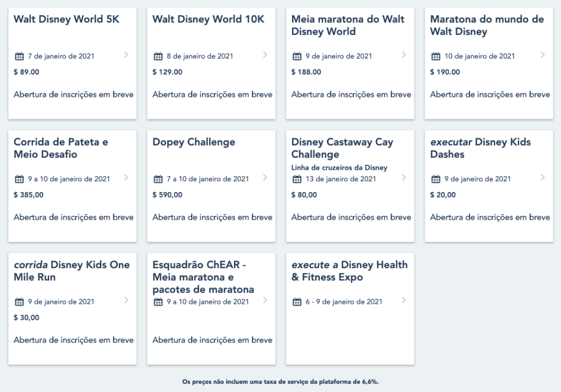Open executar Disney Kids Dashes title
This screenshot has width=561, height=392.
point(480,148)
